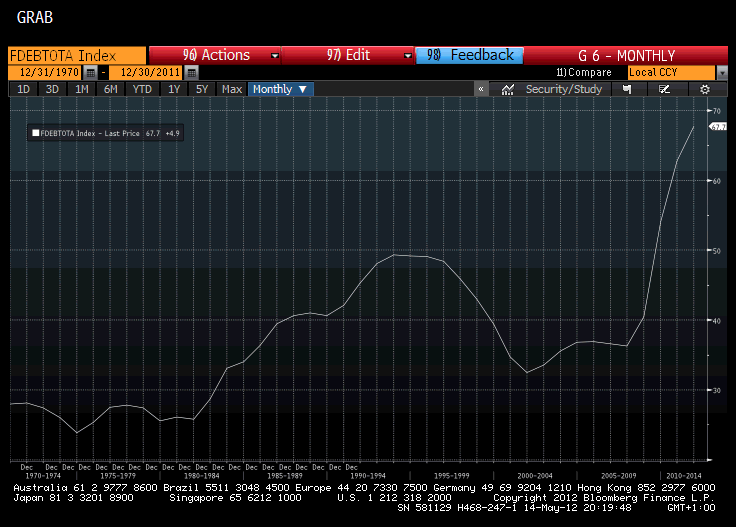Click the SN 581129 serial number text
This screenshot has height=527, width=736.
tap(424, 508)
